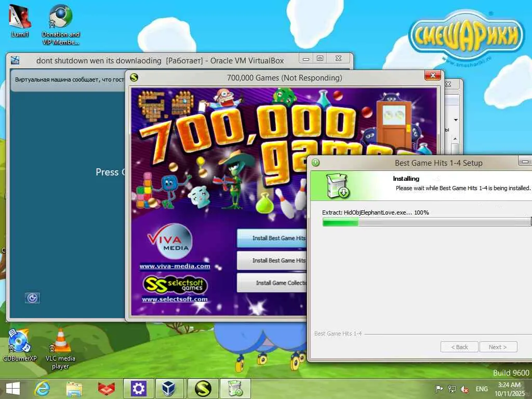Click the Back button in setup
This screenshot has height=399, width=532.
tap(459, 347)
